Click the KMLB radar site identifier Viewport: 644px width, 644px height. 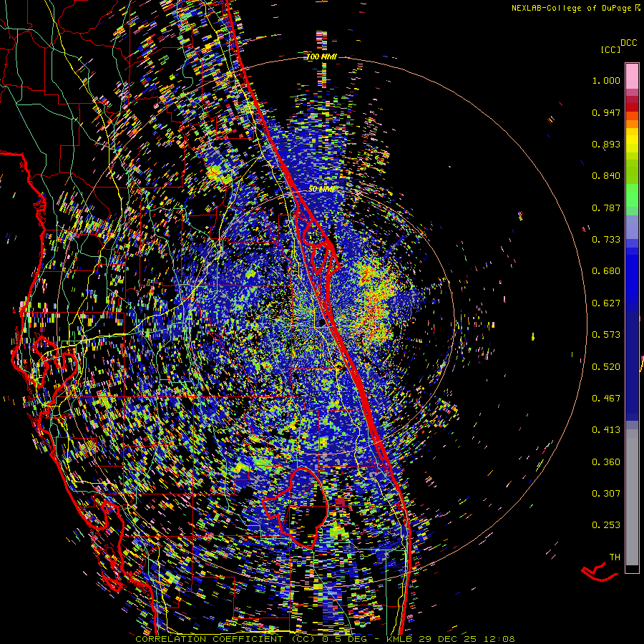(401, 639)
